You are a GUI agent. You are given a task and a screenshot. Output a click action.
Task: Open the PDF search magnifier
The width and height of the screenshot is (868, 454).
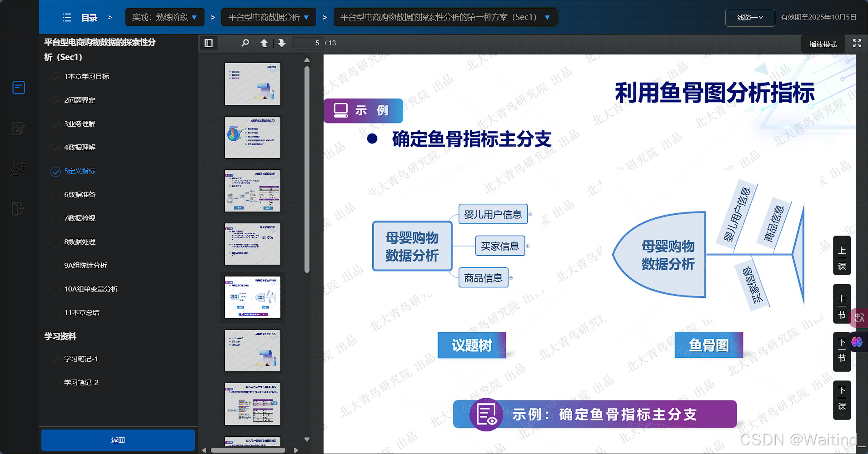pyautogui.click(x=245, y=43)
